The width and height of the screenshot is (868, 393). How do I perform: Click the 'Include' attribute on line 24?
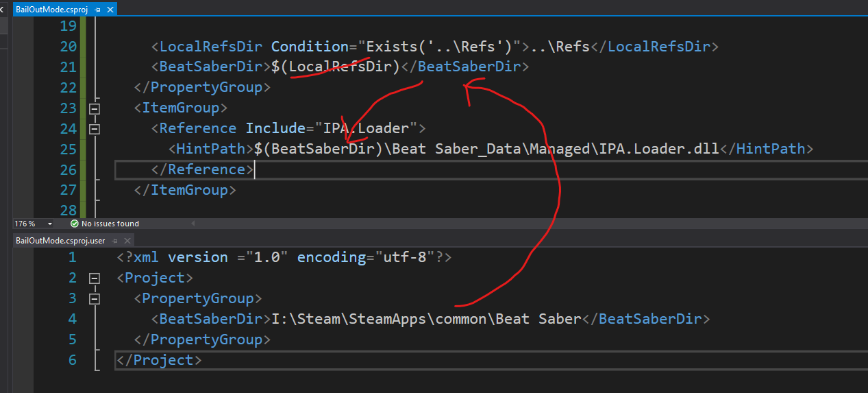click(x=276, y=129)
